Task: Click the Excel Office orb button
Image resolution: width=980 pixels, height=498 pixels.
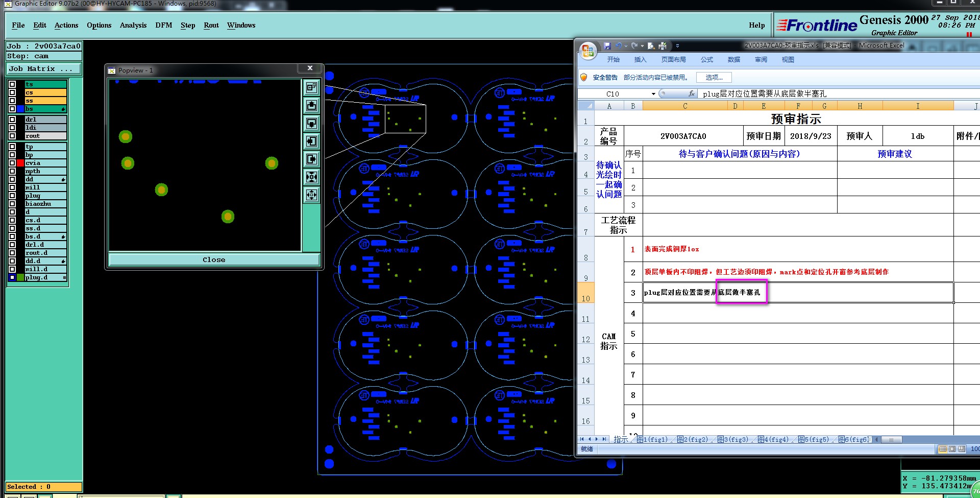Action: (x=588, y=51)
